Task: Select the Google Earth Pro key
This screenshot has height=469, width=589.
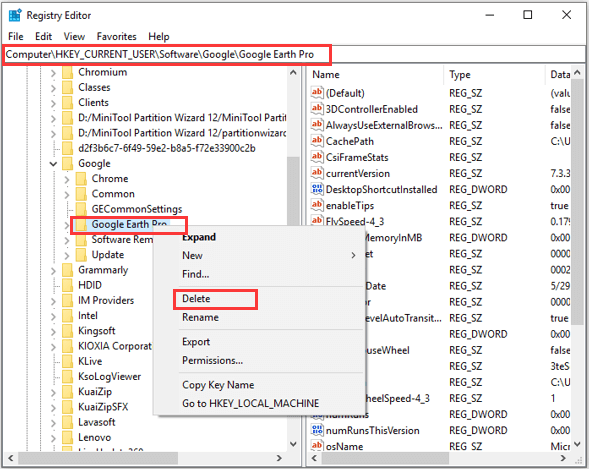Action: pos(129,225)
